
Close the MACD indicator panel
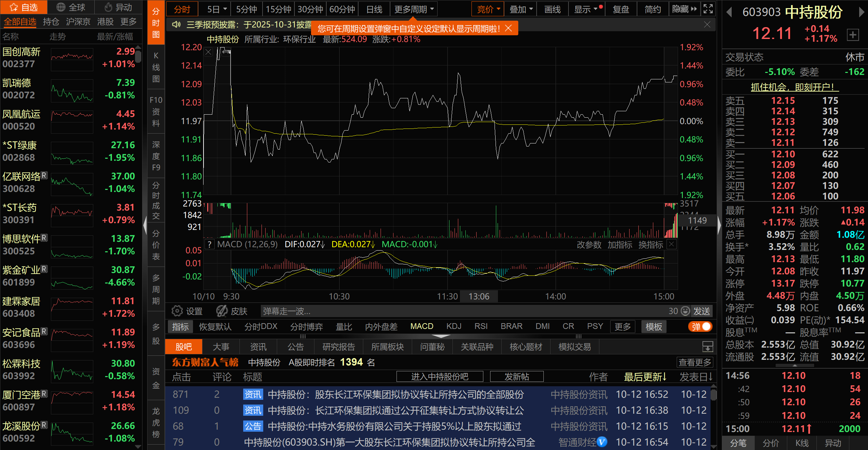(x=672, y=244)
